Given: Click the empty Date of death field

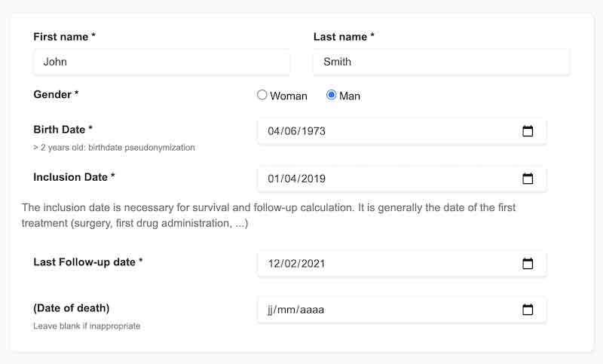Looking at the screenshot, I should pyautogui.click(x=402, y=310).
